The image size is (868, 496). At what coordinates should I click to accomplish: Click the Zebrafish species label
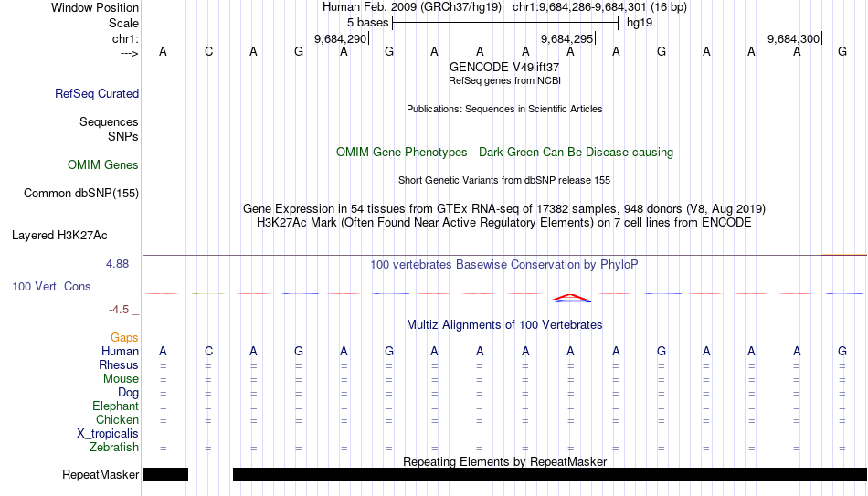(x=114, y=448)
